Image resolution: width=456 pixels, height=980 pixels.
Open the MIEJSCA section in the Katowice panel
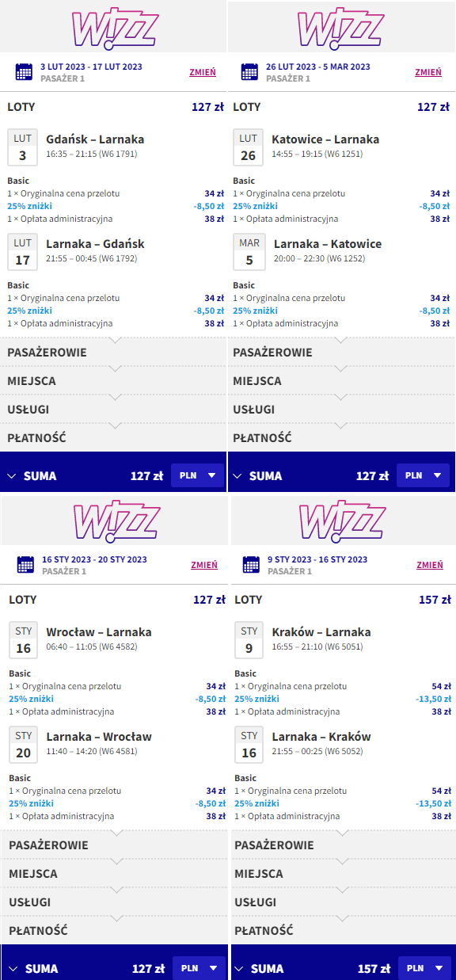[342, 381]
